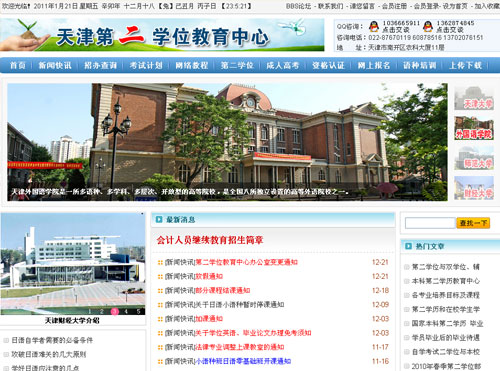500x371 pixels.
Task: Open 会计人员继续教育招生简章 headline link
Action: point(210,240)
